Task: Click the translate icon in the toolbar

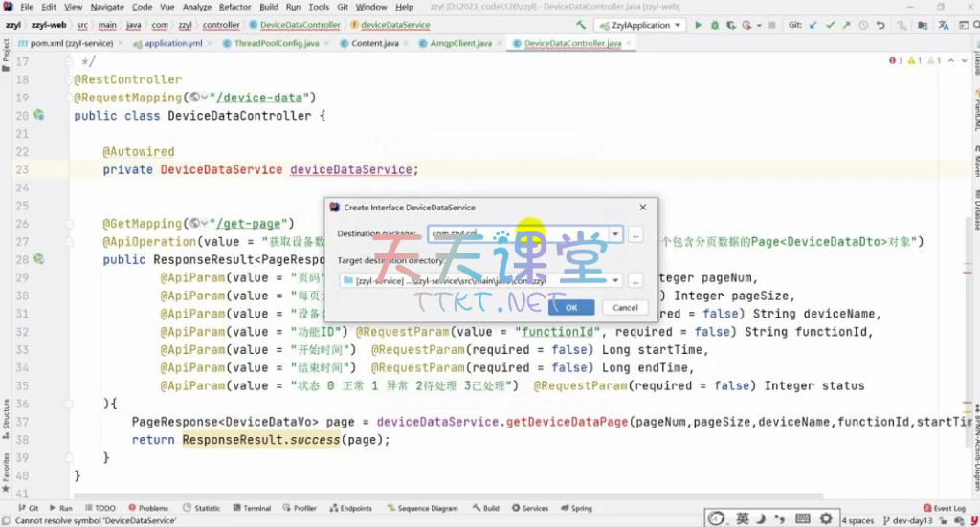Action: click(x=944, y=25)
